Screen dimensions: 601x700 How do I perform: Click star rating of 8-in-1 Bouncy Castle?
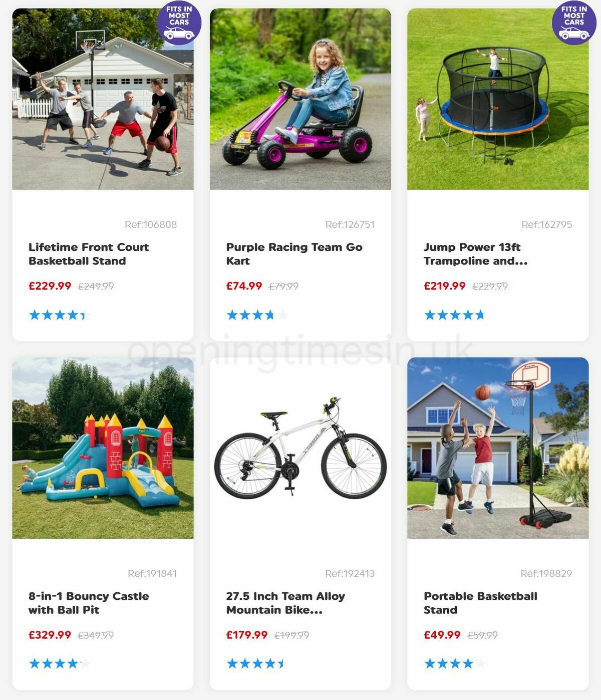[59, 664]
